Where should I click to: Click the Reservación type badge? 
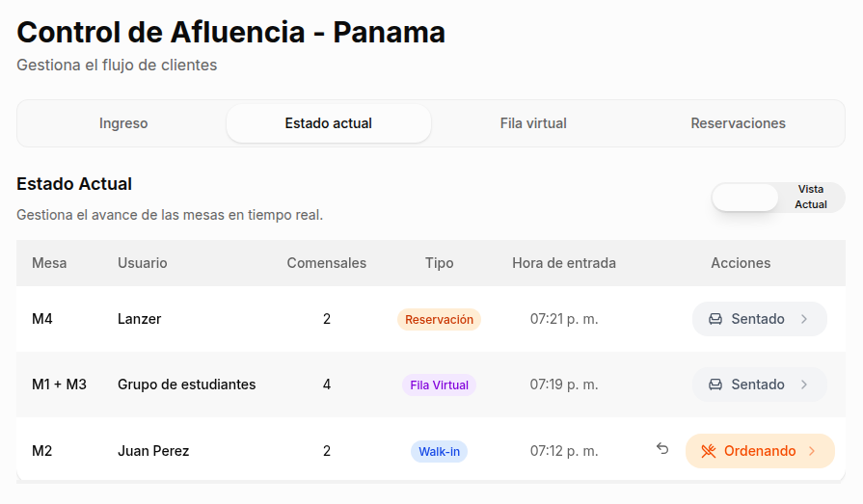click(x=439, y=320)
